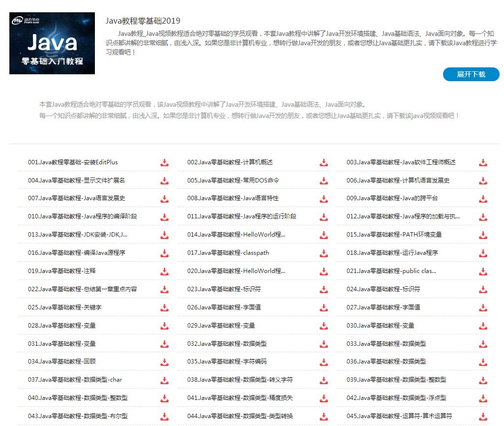Viewport: 504px width, 426px height.
Task: Open lesson 011 Java程序的运行阶段 link
Action: 241,216
